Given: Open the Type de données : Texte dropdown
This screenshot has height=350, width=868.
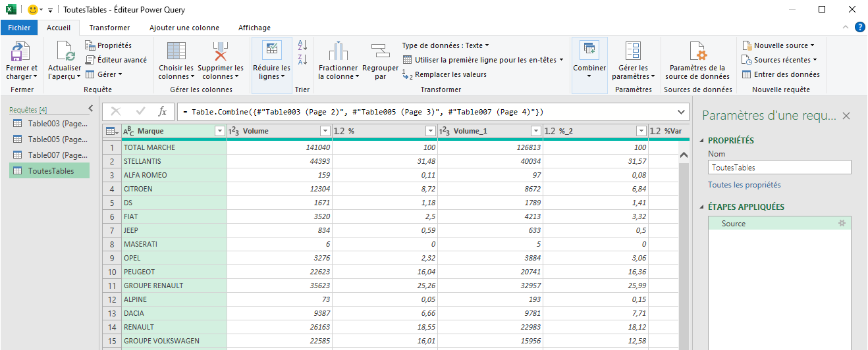Looking at the screenshot, I should coord(446,45).
